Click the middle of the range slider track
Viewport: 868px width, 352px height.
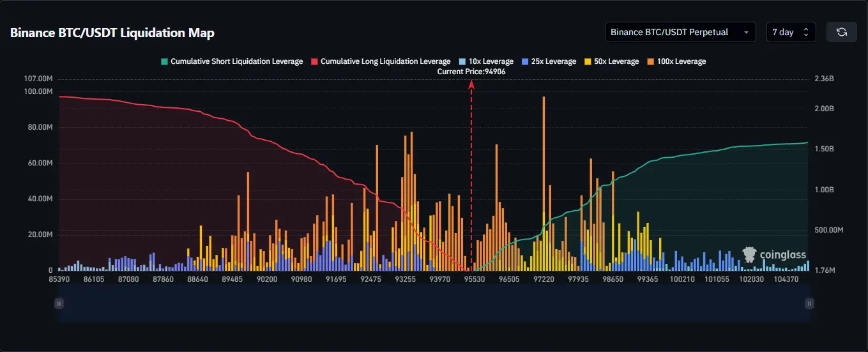coord(434,304)
